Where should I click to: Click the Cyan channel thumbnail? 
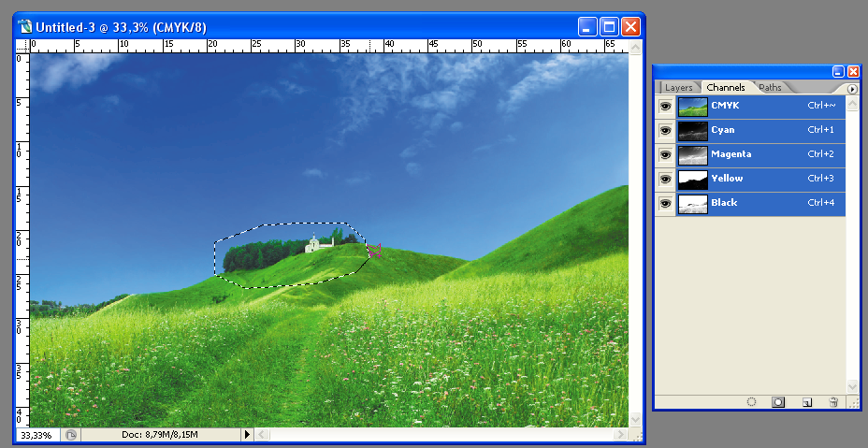pyautogui.click(x=693, y=131)
